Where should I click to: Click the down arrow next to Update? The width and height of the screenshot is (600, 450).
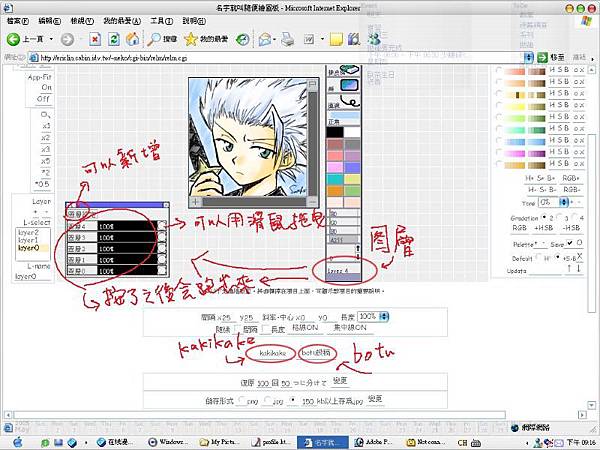pyautogui.click(x=578, y=268)
